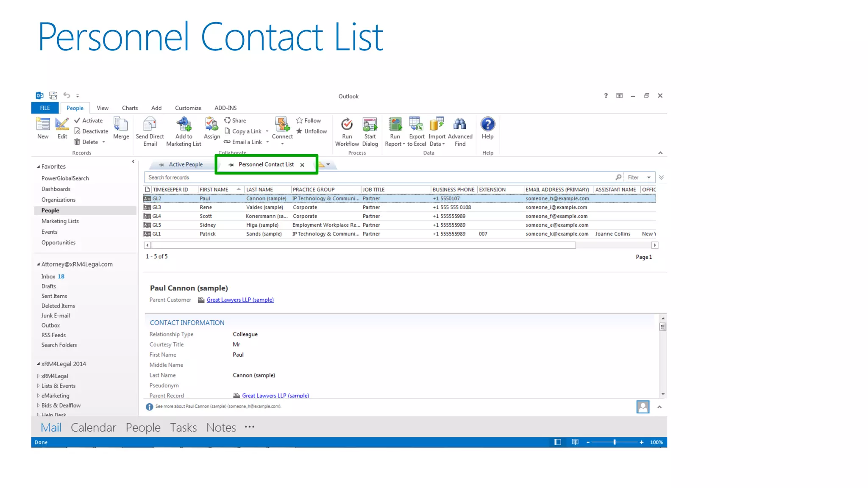Image resolution: width=868 pixels, height=488 pixels.
Task: Adjust the zoom slider handle
Action: click(615, 442)
